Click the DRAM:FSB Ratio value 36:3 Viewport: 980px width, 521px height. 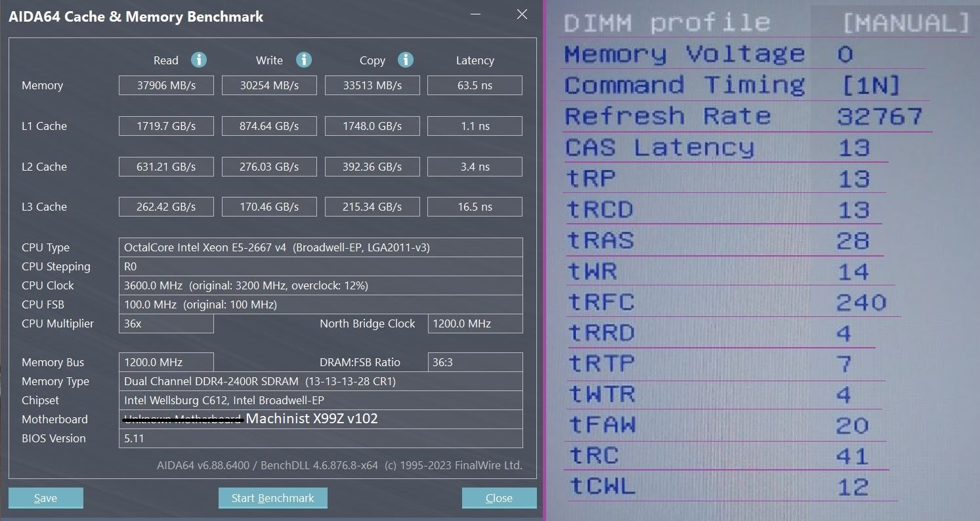(475, 362)
